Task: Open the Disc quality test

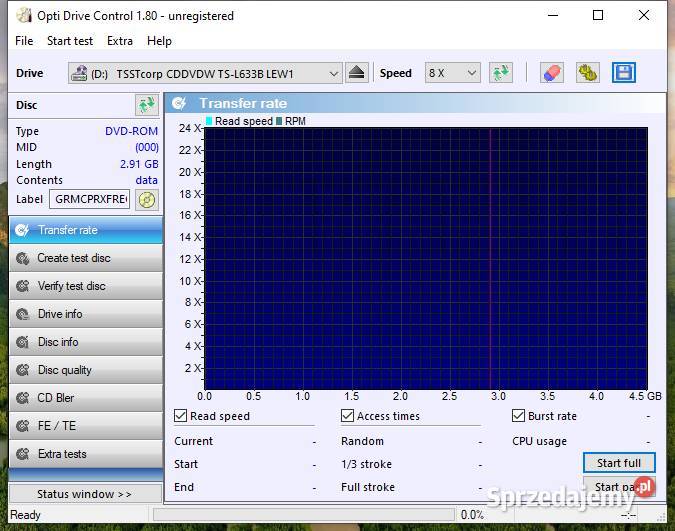Action: pyautogui.click(x=86, y=370)
